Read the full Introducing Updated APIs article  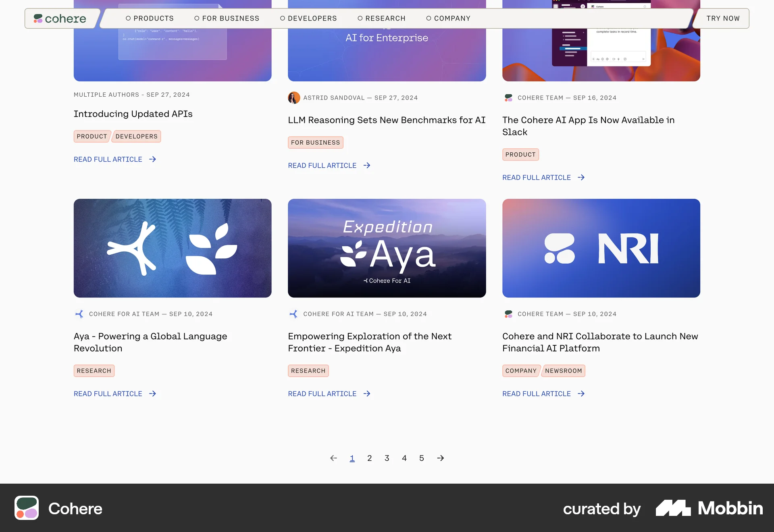tap(108, 159)
